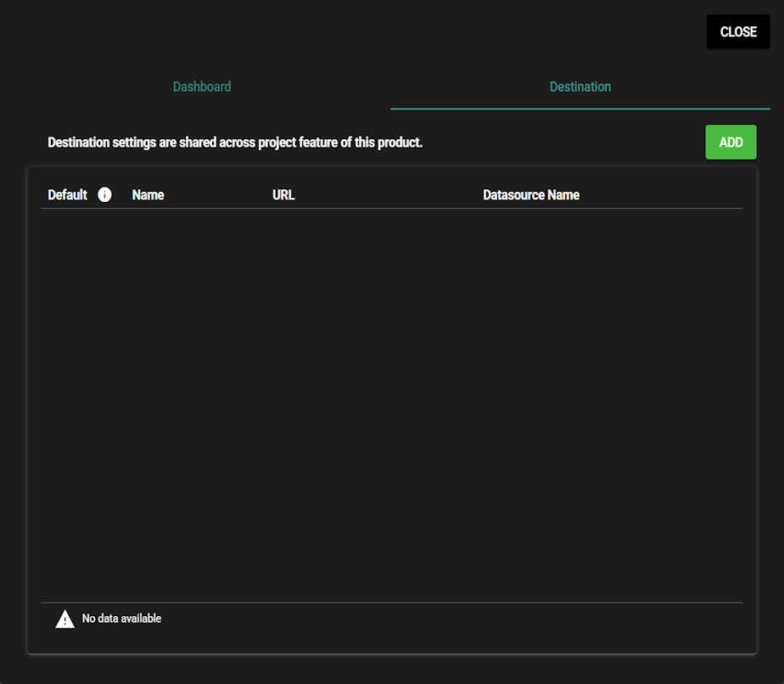Image resolution: width=784 pixels, height=684 pixels.
Task: Click blank header space right of Datasource Name
Action: coord(662,195)
